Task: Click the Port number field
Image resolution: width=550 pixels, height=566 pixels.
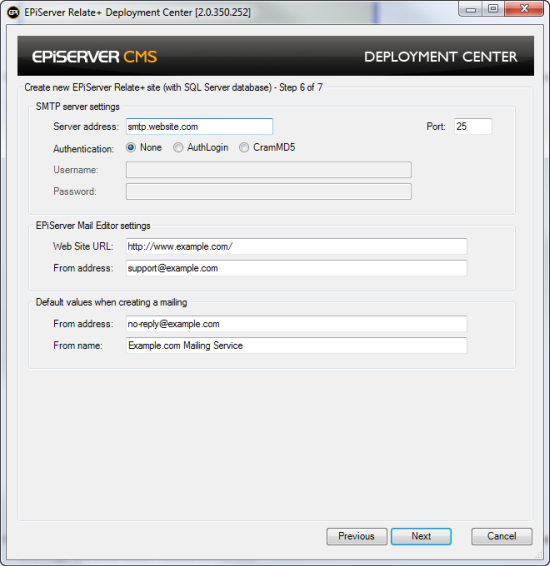Action: click(x=473, y=126)
